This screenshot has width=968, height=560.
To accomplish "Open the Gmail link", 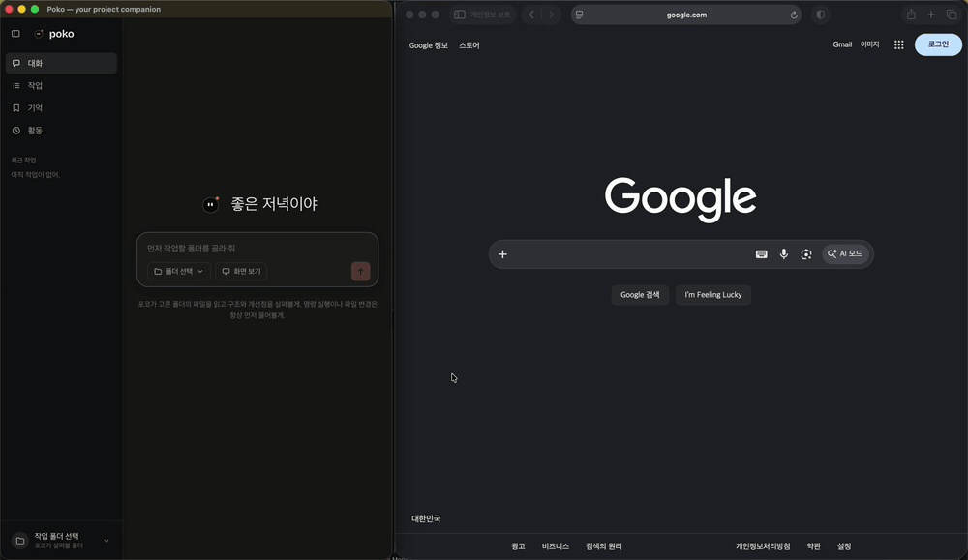I will [842, 44].
